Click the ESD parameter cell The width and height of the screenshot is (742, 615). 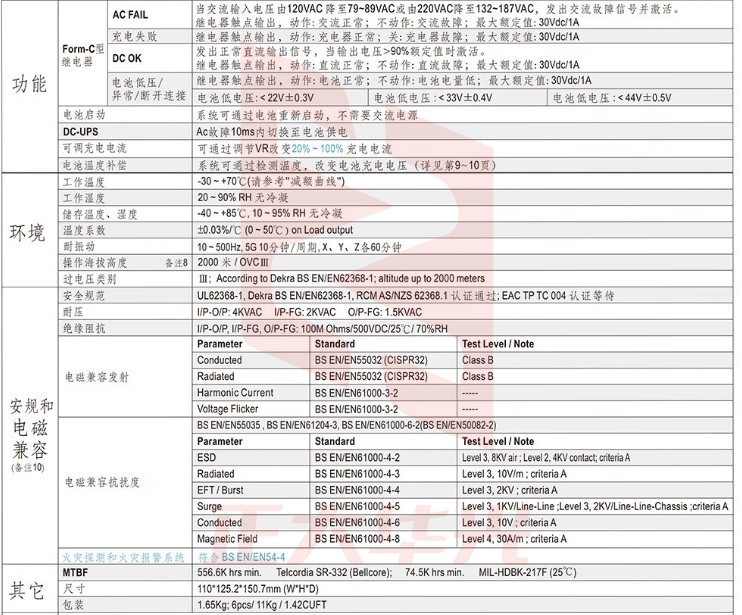pyautogui.click(x=207, y=457)
